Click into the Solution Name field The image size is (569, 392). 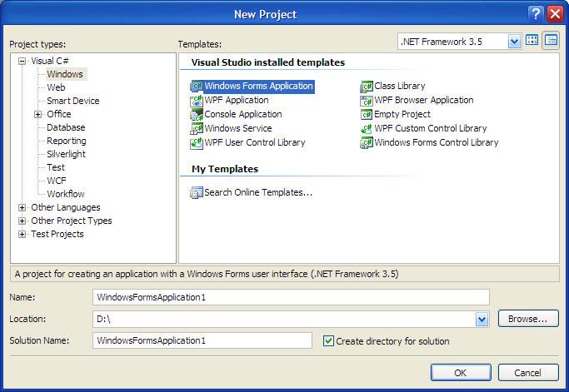pyautogui.click(x=202, y=340)
